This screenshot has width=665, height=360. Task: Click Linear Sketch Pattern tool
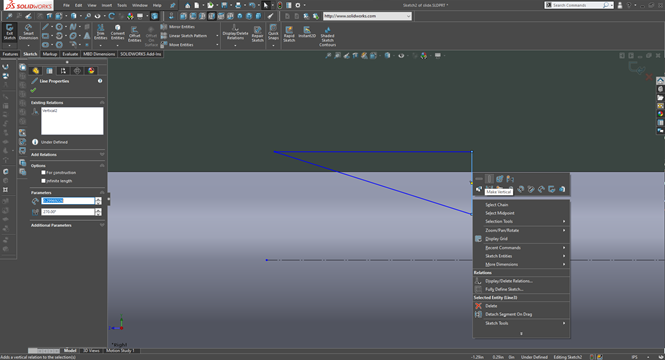tap(184, 36)
